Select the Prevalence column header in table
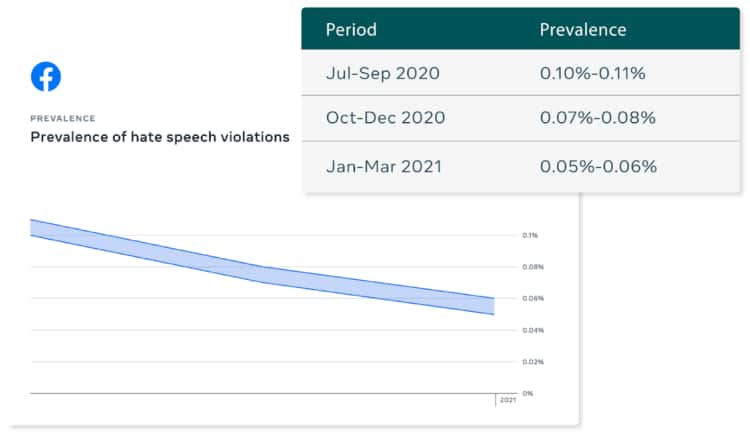Screen dimensions: 750x432 coord(583,29)
